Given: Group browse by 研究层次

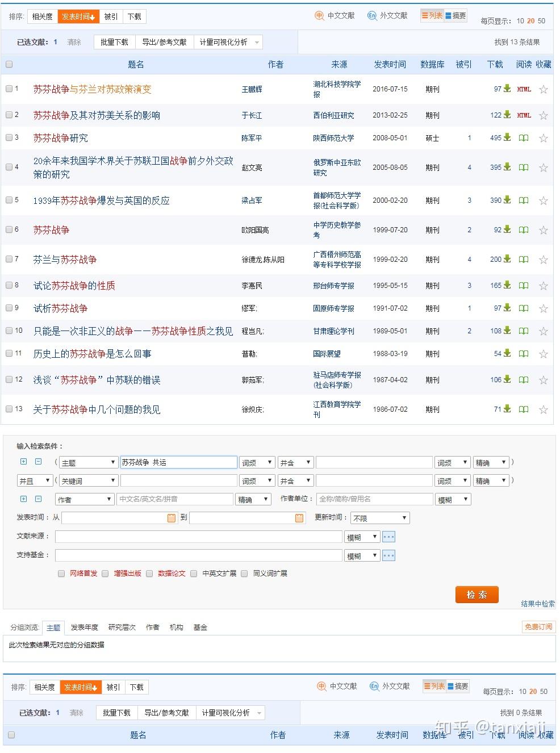Looking at the screenshot, I should tap(122, 627).
